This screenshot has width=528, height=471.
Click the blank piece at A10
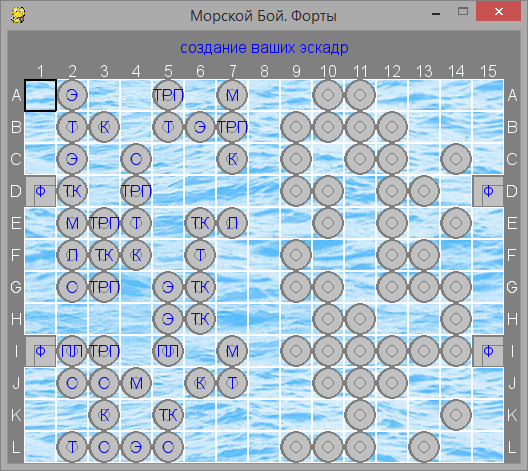click(x=328, y=95)
